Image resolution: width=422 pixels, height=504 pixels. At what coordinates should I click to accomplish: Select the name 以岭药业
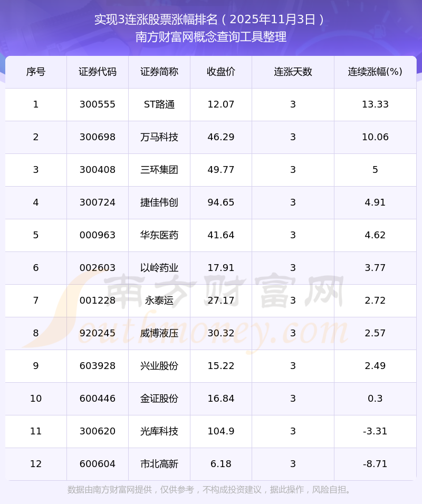(159, 268)
